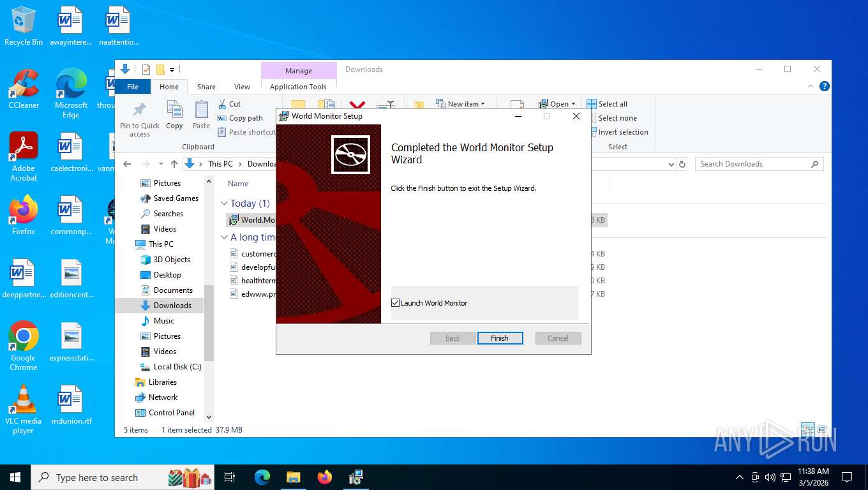Click the Up directory arrow

[x=174, y=164]
